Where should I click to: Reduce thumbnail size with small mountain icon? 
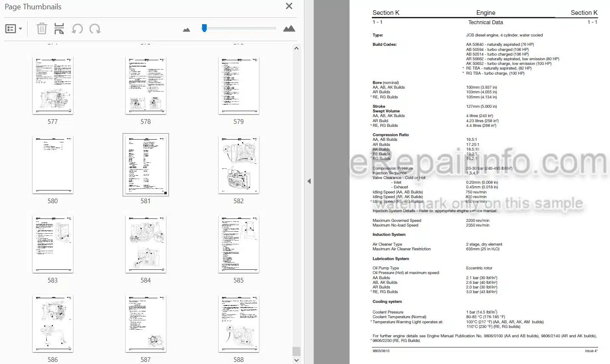[186, 30]
